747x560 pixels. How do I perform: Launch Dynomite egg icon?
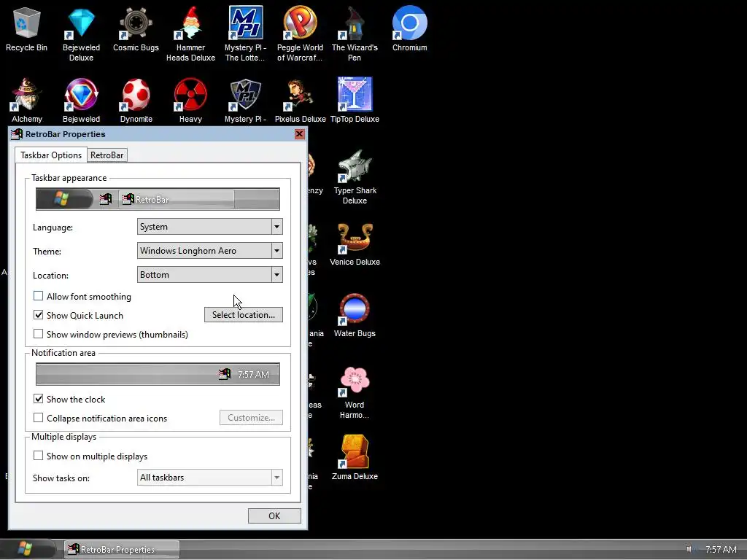tap(136, 100)
